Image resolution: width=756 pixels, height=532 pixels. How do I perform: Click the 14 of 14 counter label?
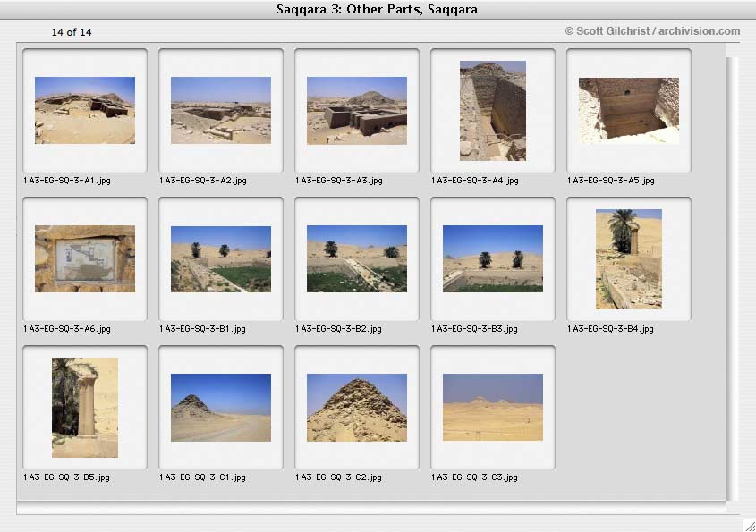pos(72,32)
